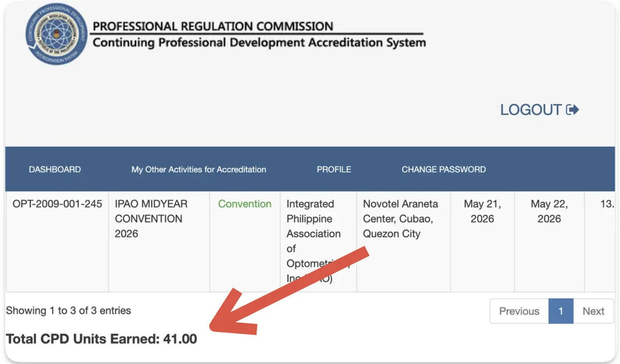This screenshot has width=620, height=364.
Task: Log out via the LOGOUT link
Action: [x=539, y=109]
